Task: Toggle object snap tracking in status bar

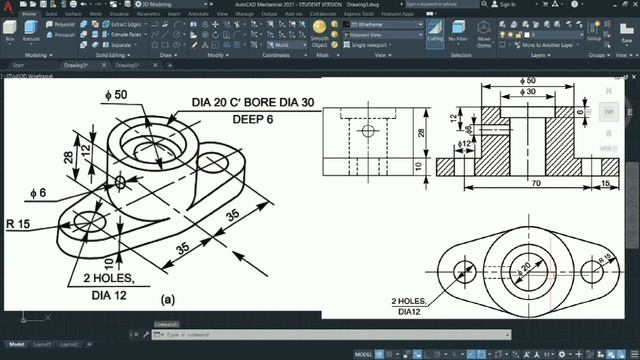Action: (471, 354)
